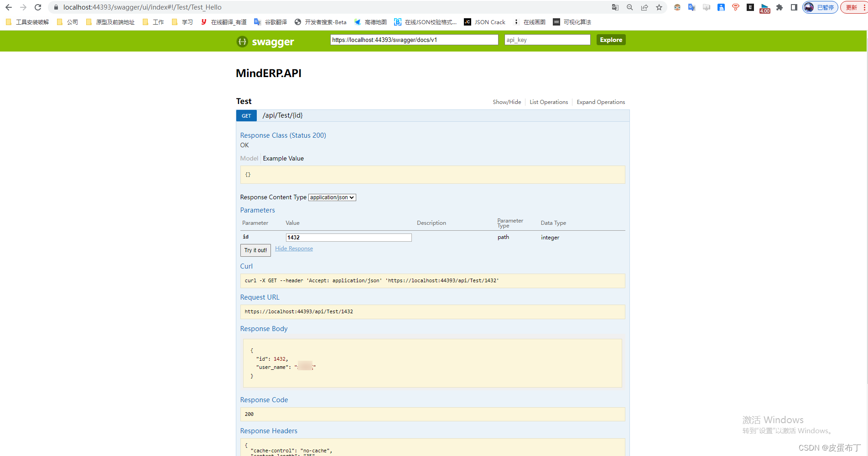
Task: Collapse the Test API section heading
Action: (244, 101)
